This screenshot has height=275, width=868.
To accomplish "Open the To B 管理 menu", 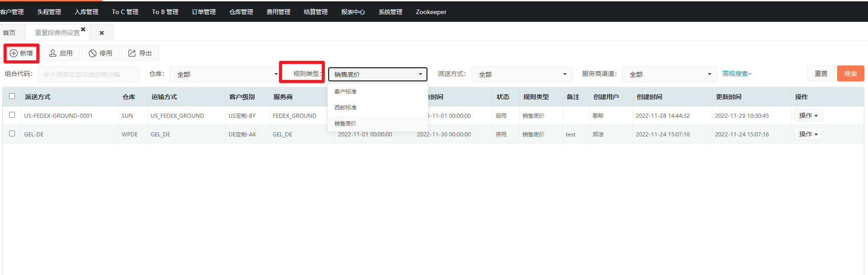I will coord(165,12).
